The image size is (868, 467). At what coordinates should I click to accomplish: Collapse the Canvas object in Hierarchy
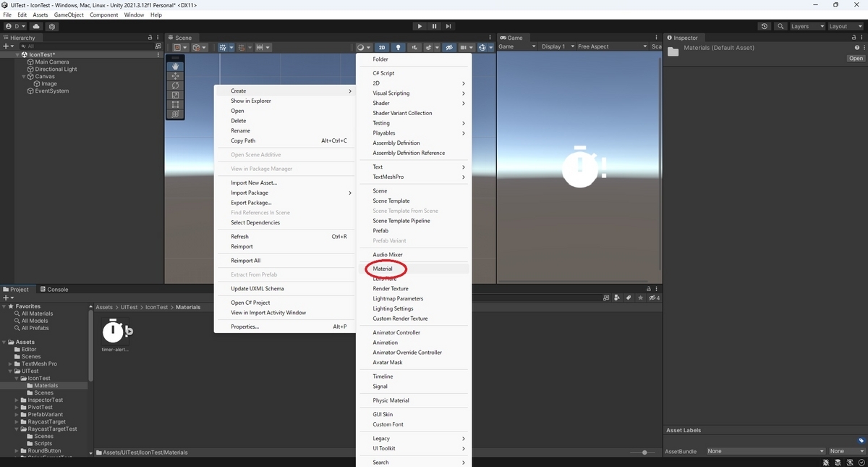(x=23, y=76)
